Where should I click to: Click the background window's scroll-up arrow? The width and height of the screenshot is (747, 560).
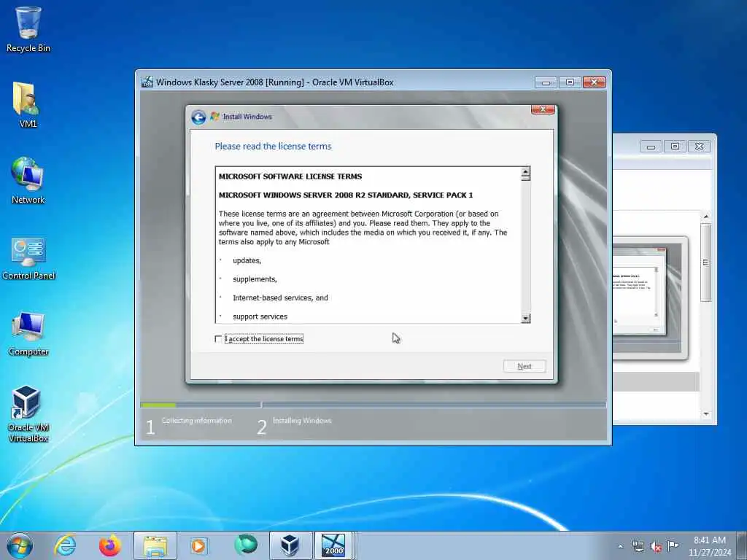(x=706, y=217)
